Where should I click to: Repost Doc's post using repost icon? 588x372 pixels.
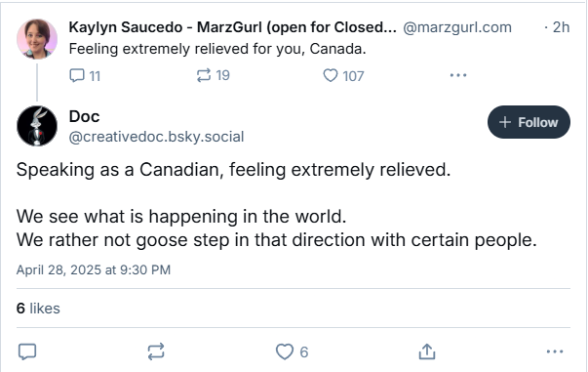click(x=156, y=351)
